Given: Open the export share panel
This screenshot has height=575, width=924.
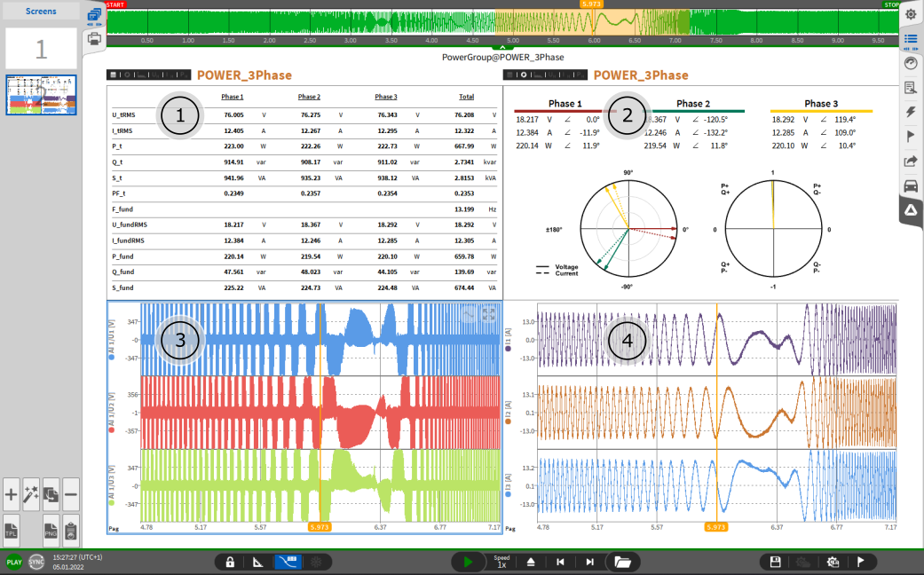Looking at the screenshot, I should click(x=911, y=161).
